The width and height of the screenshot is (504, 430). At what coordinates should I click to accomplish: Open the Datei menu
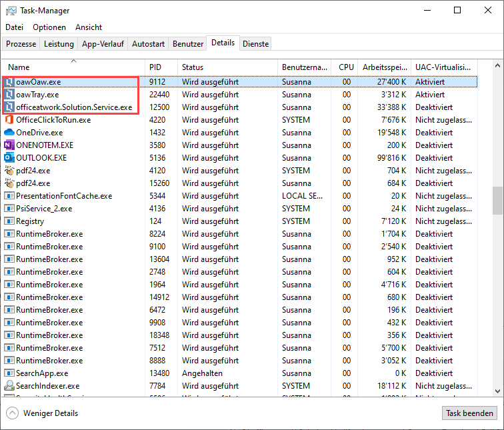click(15, 27)
